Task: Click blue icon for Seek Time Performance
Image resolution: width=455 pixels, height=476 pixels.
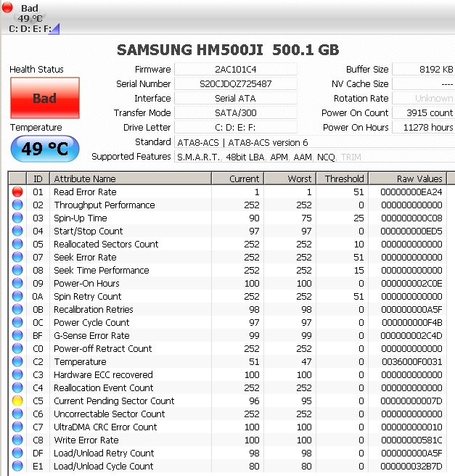Action: (17, 270)
